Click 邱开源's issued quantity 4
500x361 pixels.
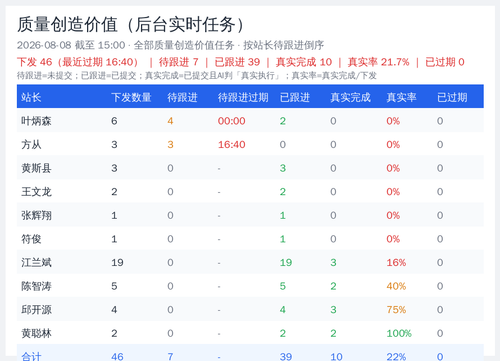[x=114, y=310]
